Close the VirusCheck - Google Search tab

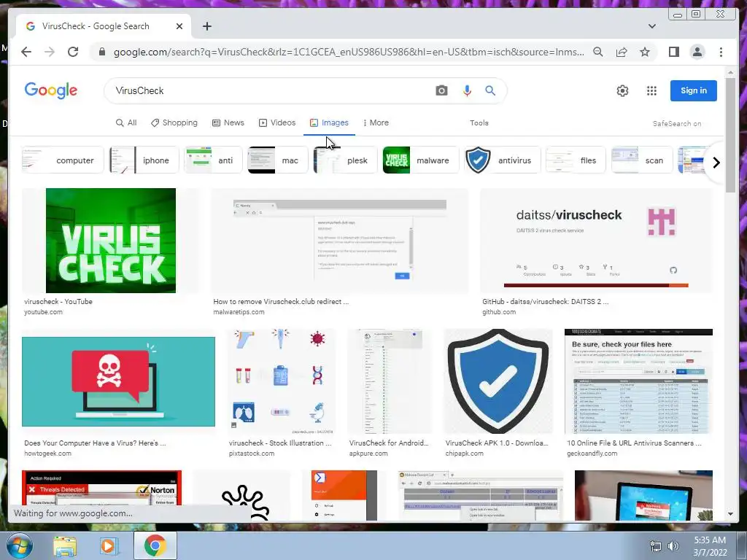pyautogui.click(x=179, y=26)
